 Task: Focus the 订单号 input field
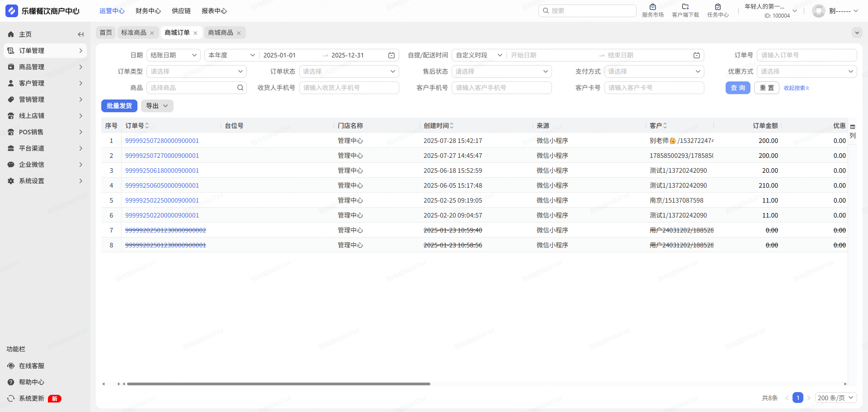807,55
